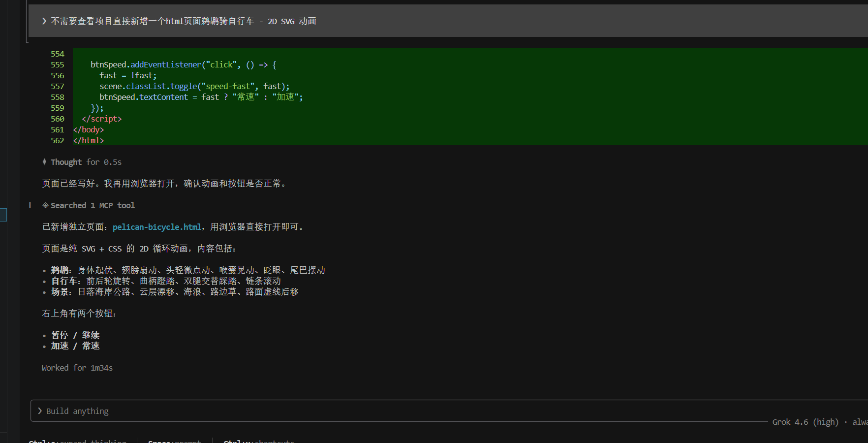Click the "Worked for 1m34s" status text

[x=77, y=368]
